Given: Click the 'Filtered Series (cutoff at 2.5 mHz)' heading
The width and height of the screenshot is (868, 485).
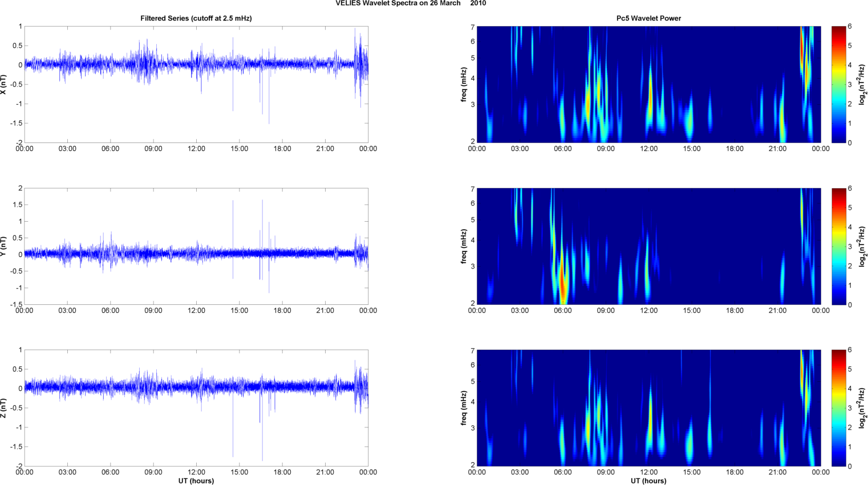Looking at the screenshot, I should pos(196,18).
